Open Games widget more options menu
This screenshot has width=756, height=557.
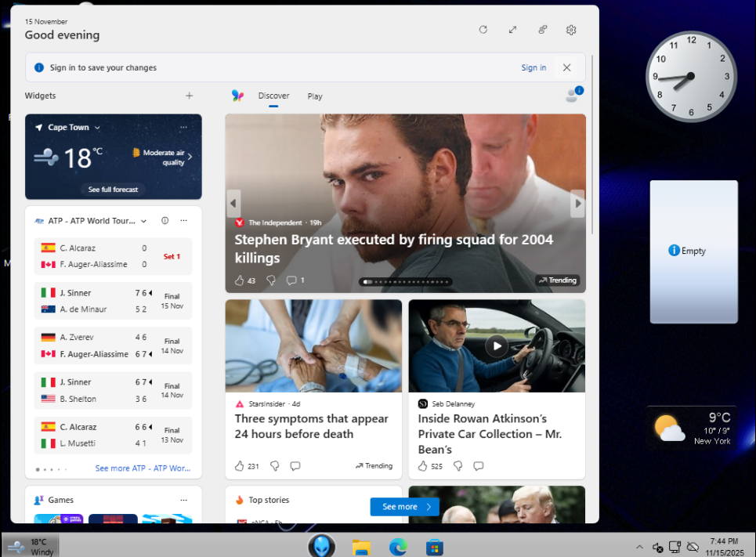click(183, 500)
